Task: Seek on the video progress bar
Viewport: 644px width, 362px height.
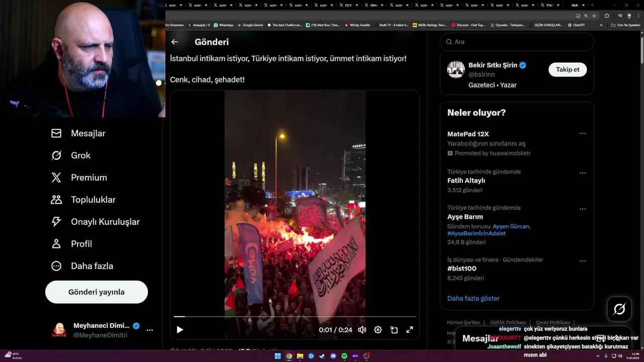Action: pos(294,317)
